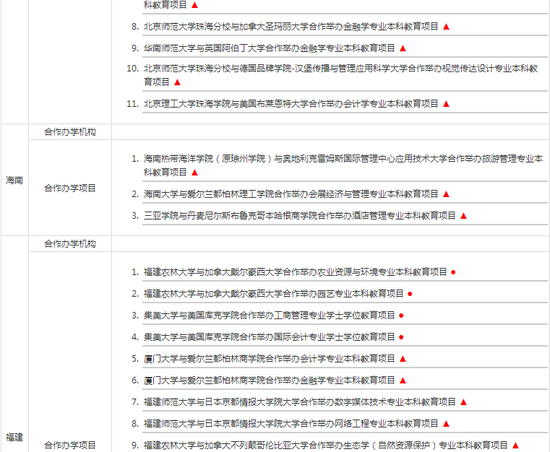The image size is (550, 452).
Task: Open 海南大学 会展经济与管理 project link
Action: pos(291,194)
